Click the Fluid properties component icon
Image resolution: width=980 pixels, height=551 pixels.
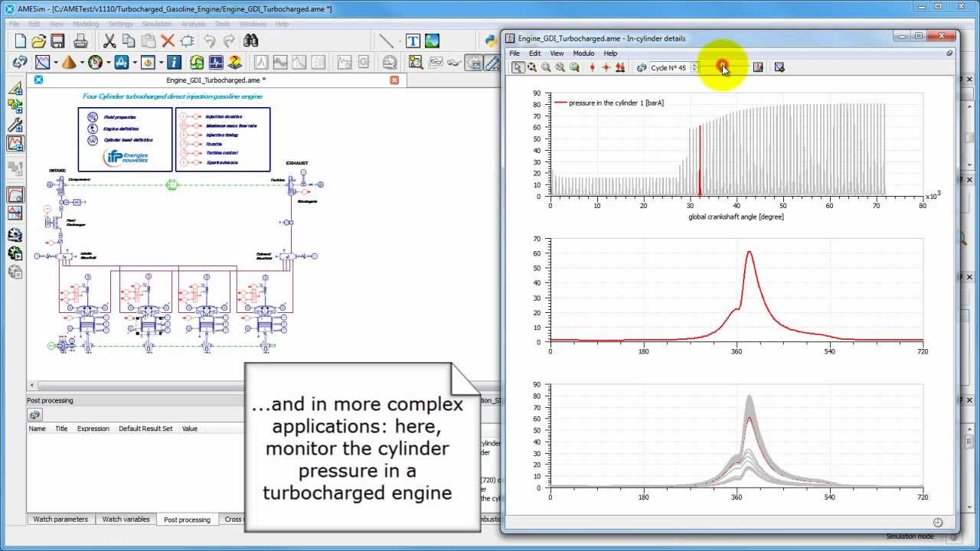click(93, 117)
